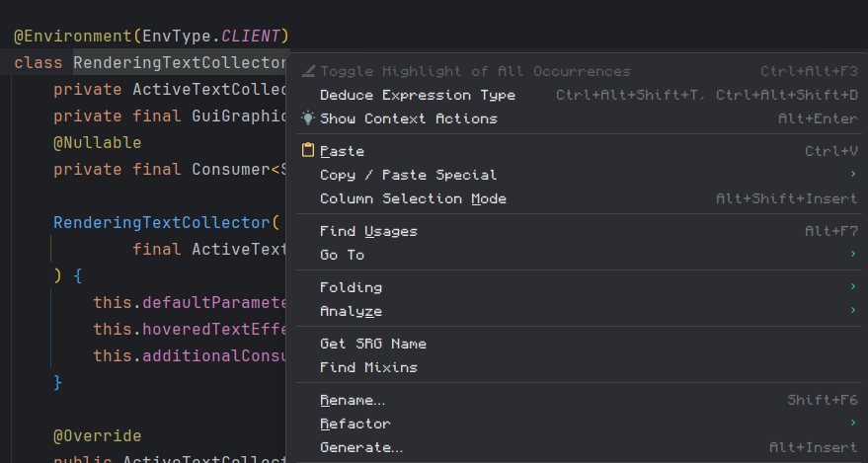Image resolution: width=868 pixels, height=463 pixels.
Task: Choose Column Selection Mode
Action: [413, 198]
